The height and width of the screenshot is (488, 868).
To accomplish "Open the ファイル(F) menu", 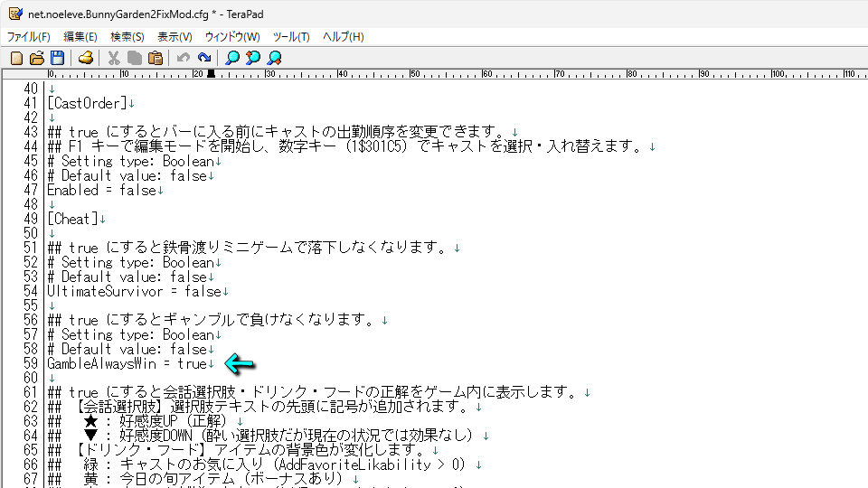I will tap(29, 37).
